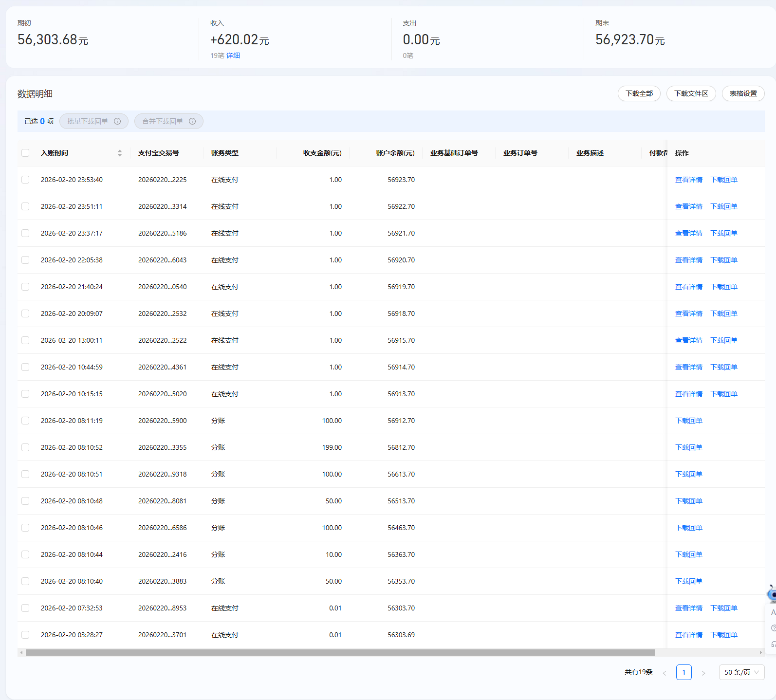776x700 pixels.
Task: Click 下载回单 for the 199.00 分账 row
Action: tap(688, 447)
